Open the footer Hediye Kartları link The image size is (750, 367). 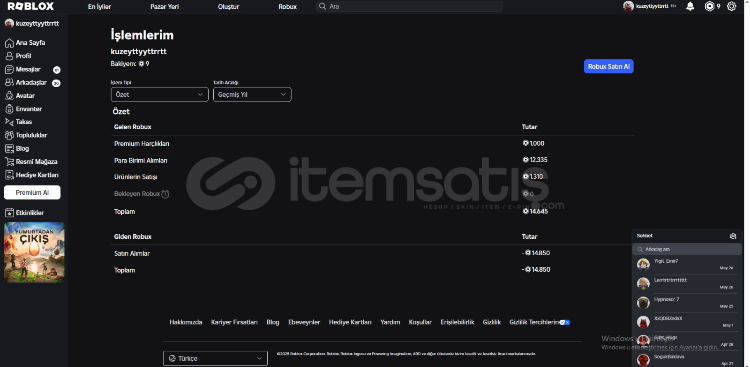point(350,323)
